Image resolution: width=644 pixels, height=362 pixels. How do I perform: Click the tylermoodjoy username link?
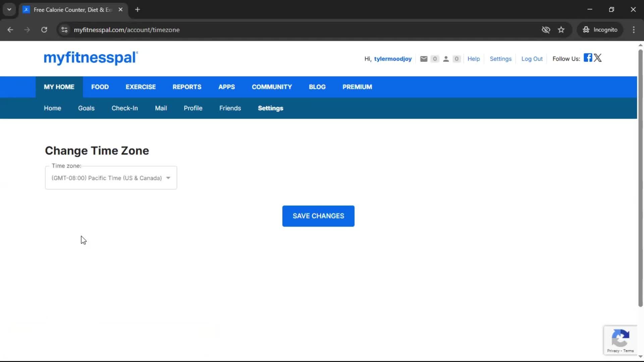(393, 59)
